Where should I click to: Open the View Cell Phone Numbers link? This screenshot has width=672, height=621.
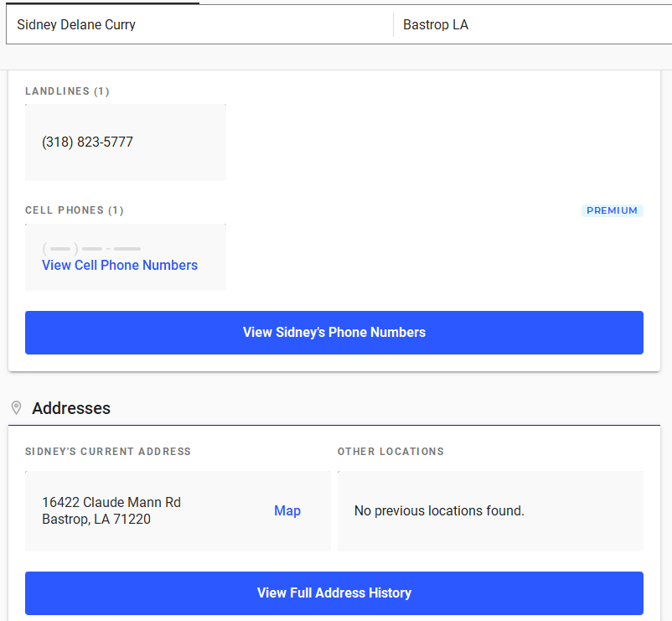[120, 266]
